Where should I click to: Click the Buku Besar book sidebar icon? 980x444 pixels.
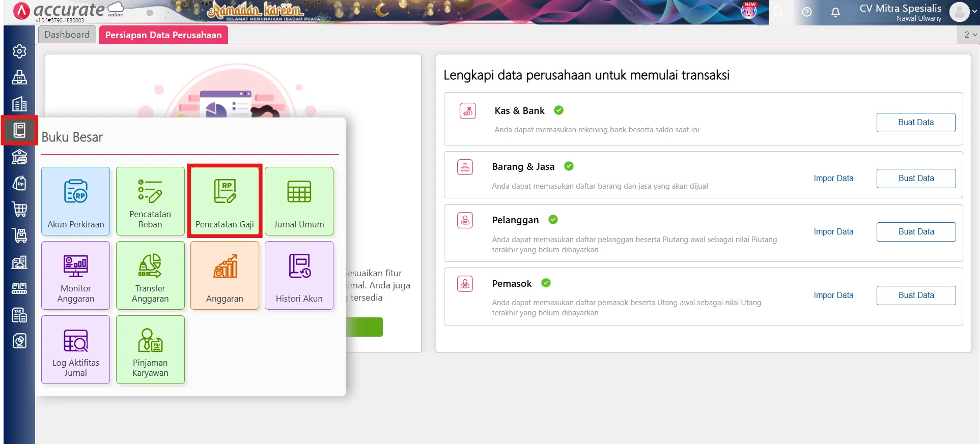coord(19,130)
